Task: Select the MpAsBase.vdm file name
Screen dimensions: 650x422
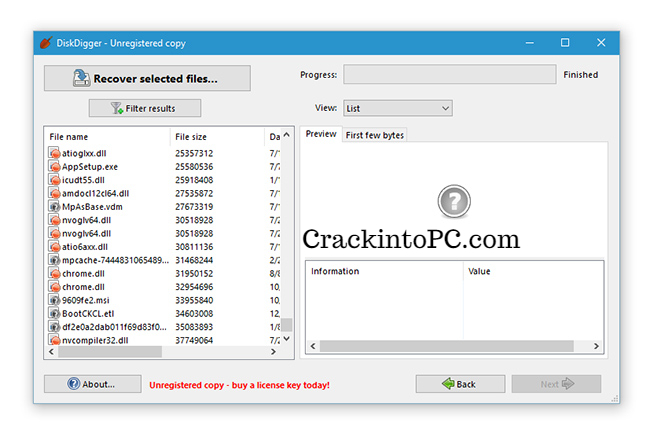Action: 92,206
